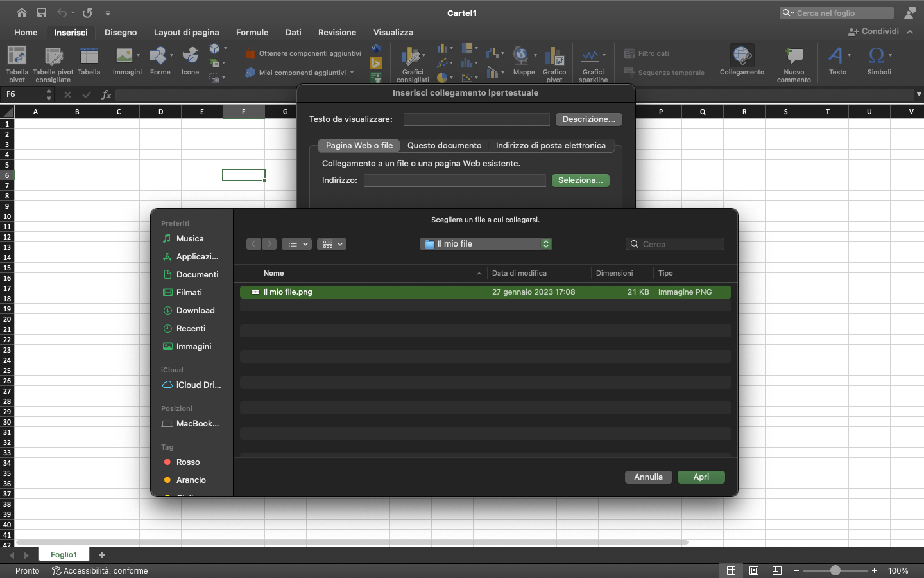
Task: Select the 'Questo documento' tab
Action: [444, 146]
